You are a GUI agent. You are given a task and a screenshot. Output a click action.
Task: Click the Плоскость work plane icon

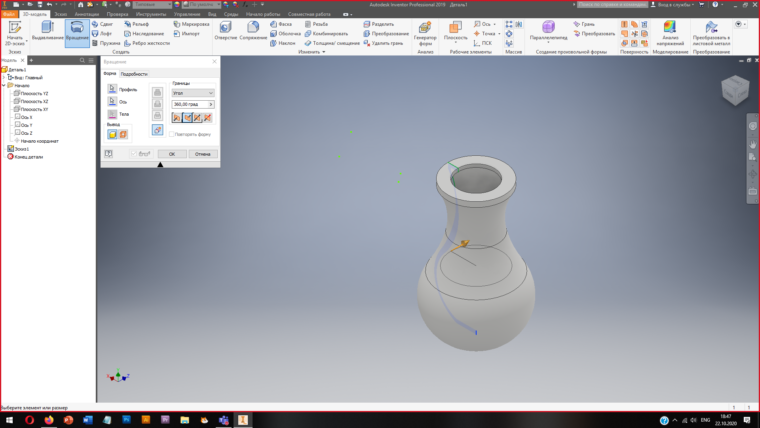tap(456, 27)
